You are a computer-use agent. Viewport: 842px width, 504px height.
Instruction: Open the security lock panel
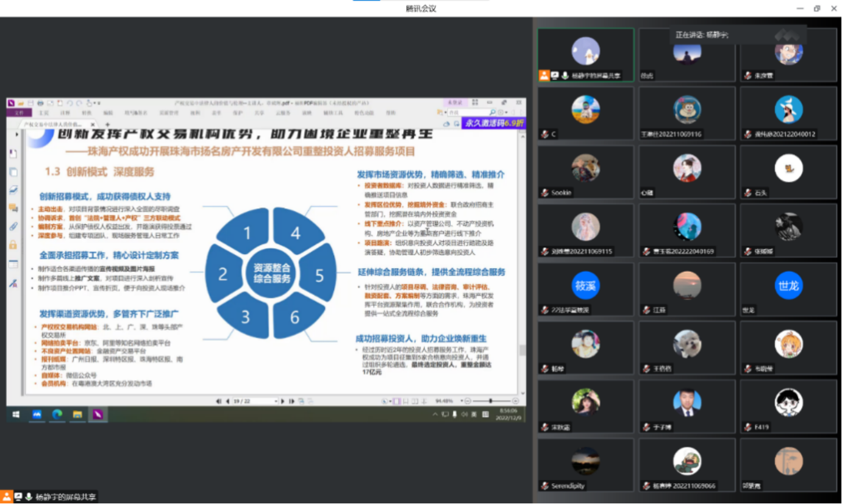(13, 245)
